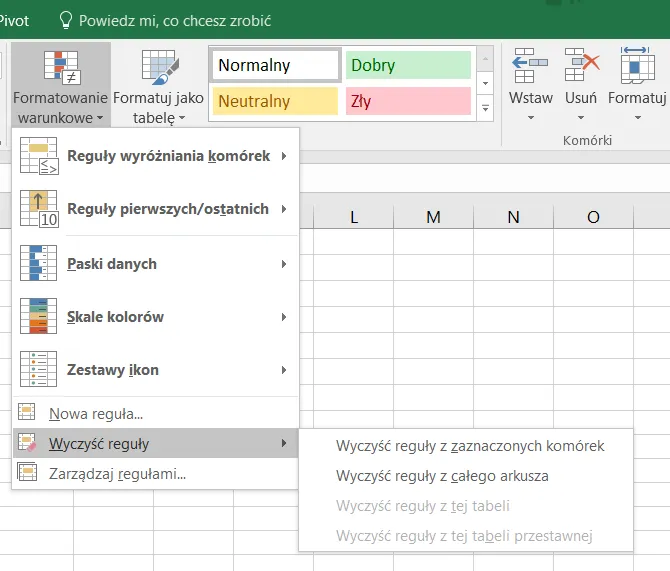Choose Wyczyść reguły z całego arkusza

pos(442,476)
